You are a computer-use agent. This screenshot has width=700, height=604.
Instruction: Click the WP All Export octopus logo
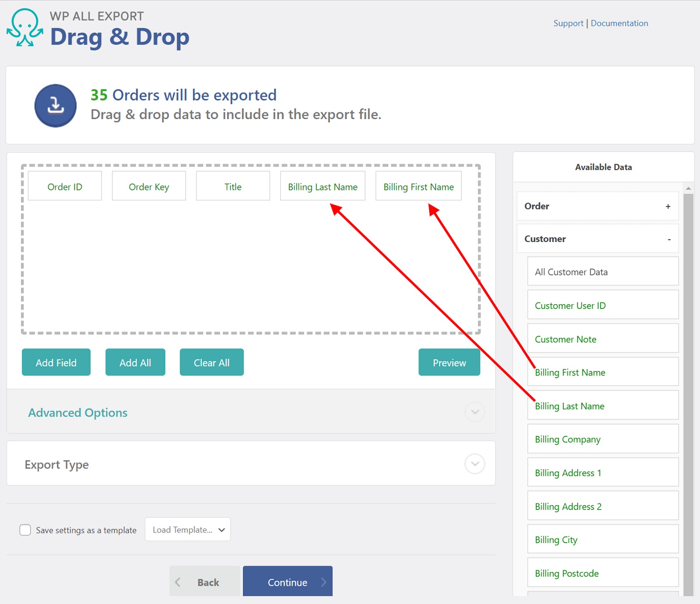click(25, 28)
